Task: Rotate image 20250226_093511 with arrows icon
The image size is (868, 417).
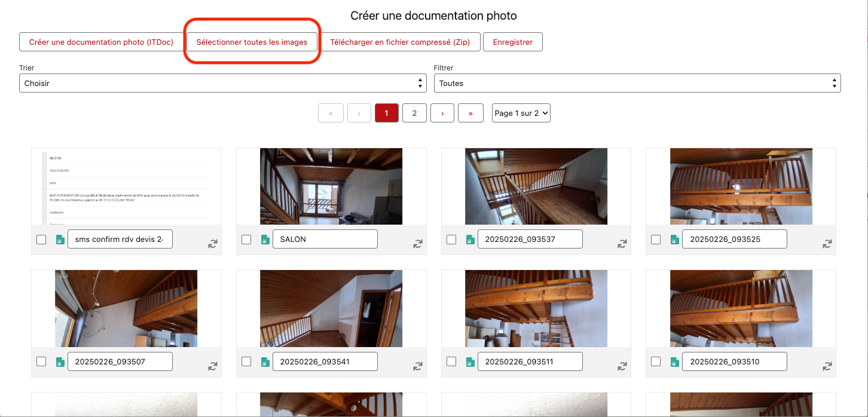Action: tap(622, 366)
